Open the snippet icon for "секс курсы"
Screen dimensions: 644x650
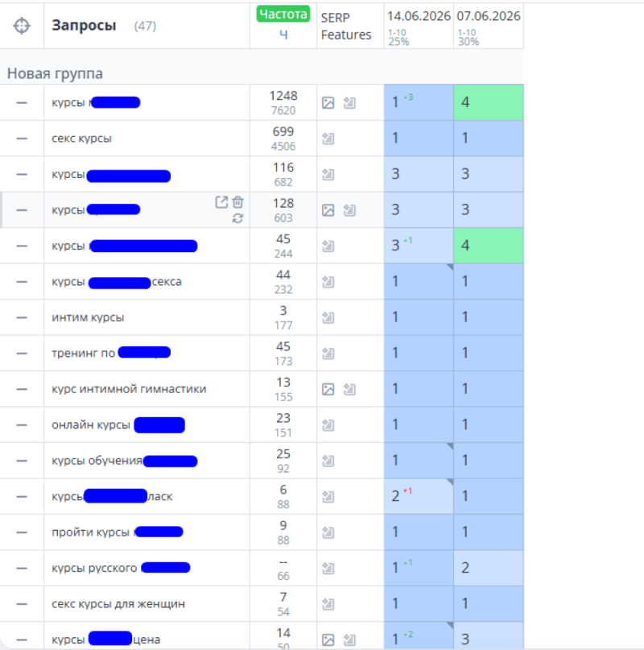(x=328, y=139)
